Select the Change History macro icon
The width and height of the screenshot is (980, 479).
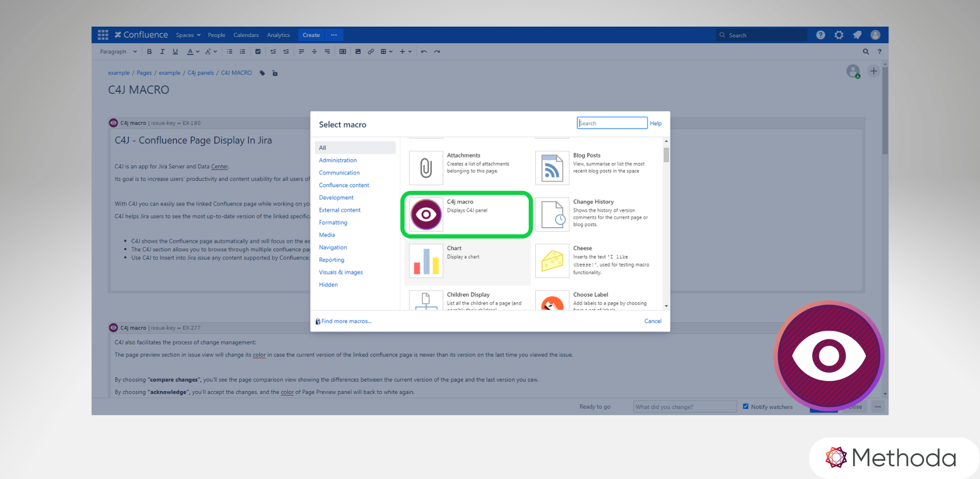(552, 214)
